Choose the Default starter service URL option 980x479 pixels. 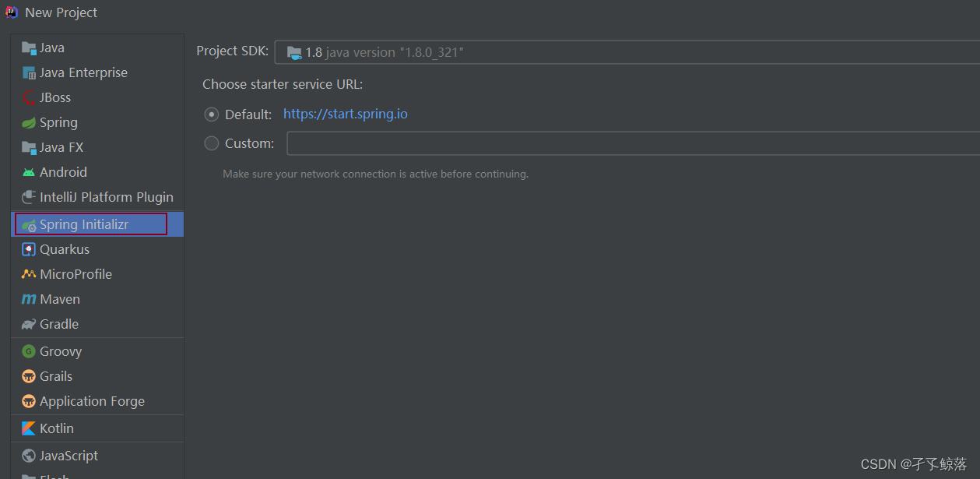pyautogui.click(x=212, y=114)
